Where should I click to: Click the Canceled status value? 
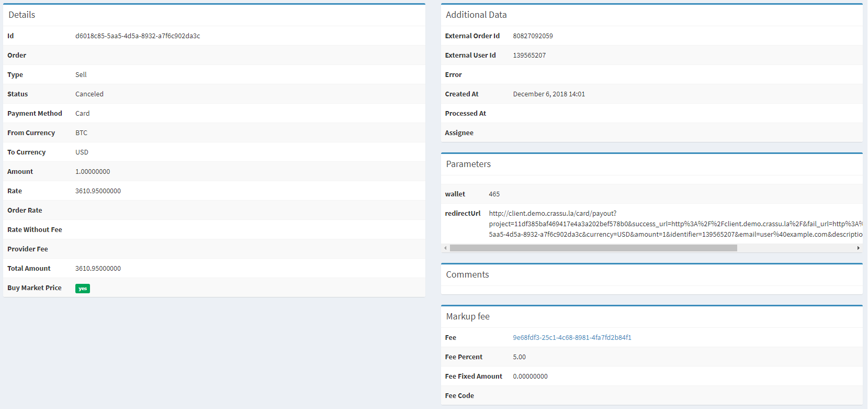click(89, 94)
